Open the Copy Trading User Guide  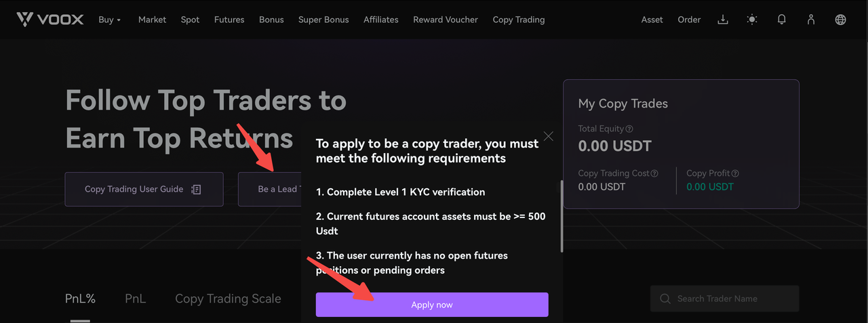(x=144, y=189)
